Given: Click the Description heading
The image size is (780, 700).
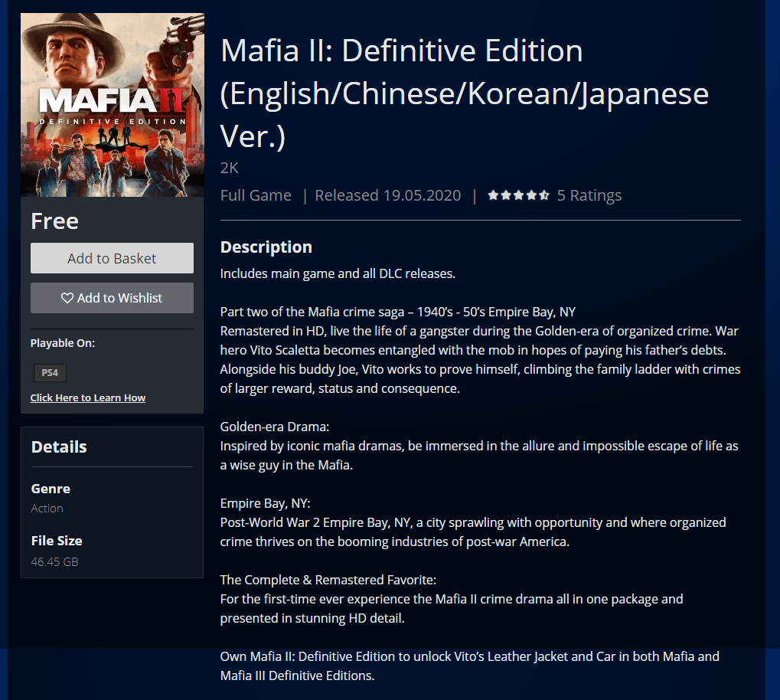Looking at the screenshot, I should 266,247.
